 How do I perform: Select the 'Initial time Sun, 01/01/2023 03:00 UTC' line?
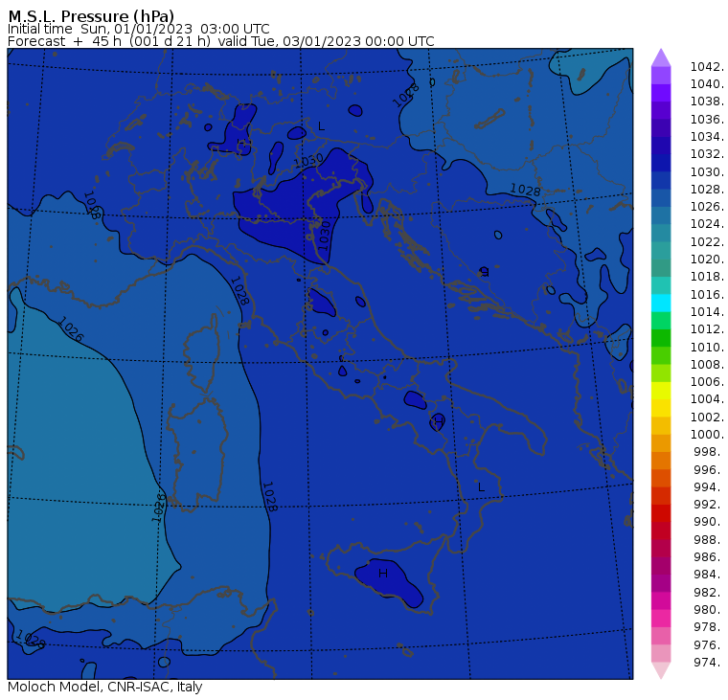[x=138, y=29]
